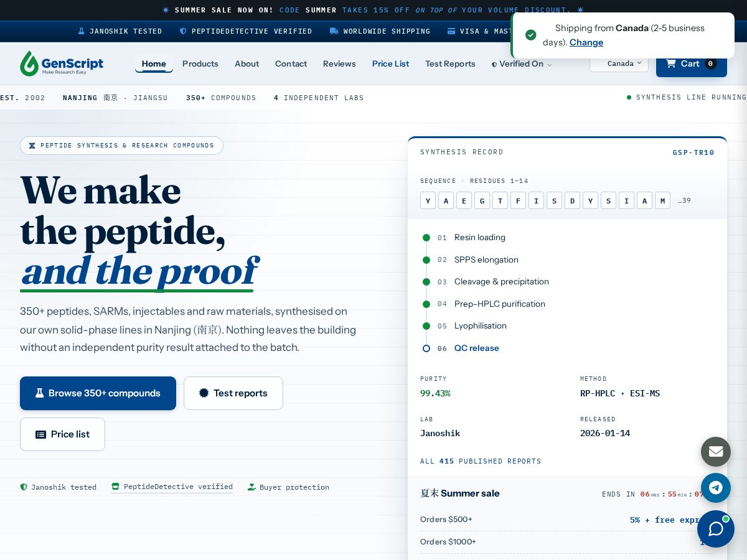Screen dimensions: 747x560
Task: Click the shield icon beside PeptideDetective Verified
Action: pyautogui.click(x=183, y=31)
